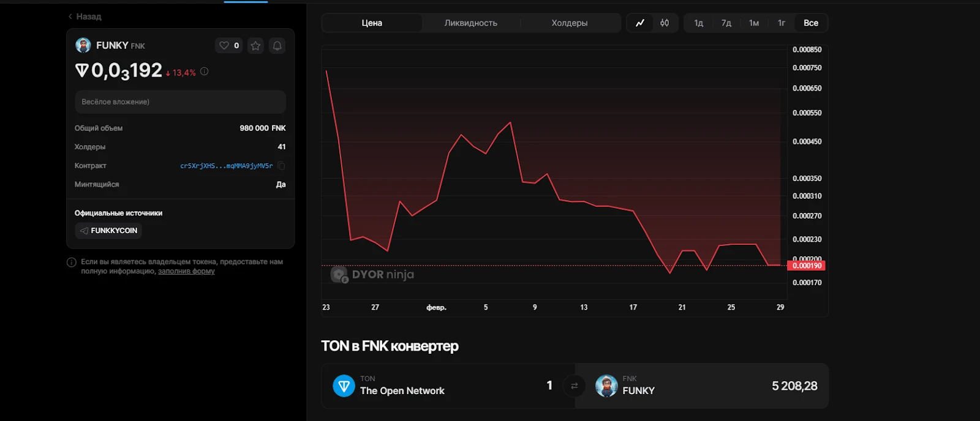Swap TON and FNK in the converter
The width and height of the screenshot is (980, 421).
click(x=575, y=386)
